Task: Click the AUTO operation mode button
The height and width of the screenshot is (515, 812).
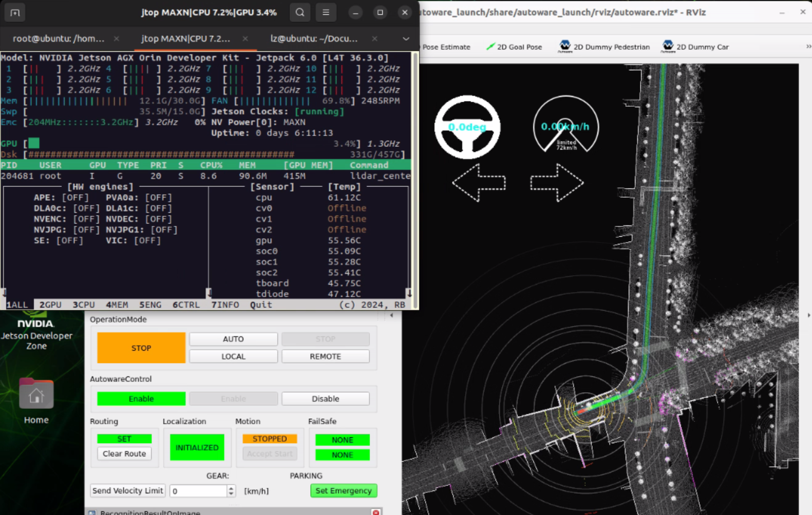Action: (233, 339)
